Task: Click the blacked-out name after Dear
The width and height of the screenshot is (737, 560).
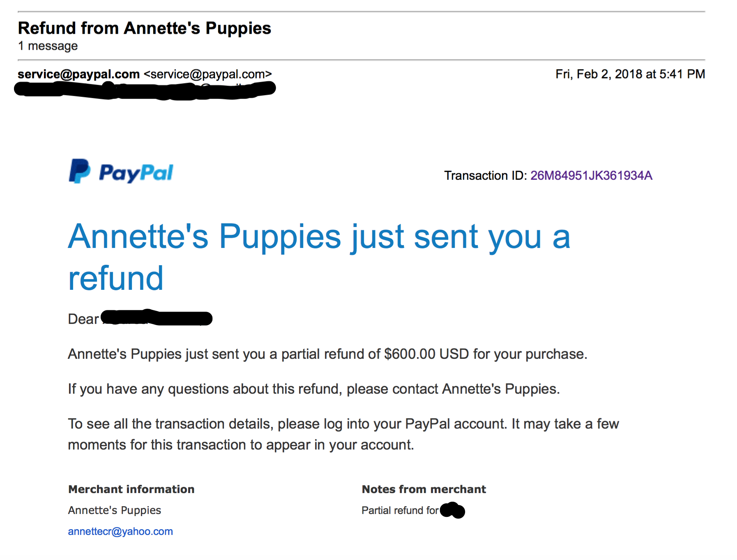Action: point(157,318)
